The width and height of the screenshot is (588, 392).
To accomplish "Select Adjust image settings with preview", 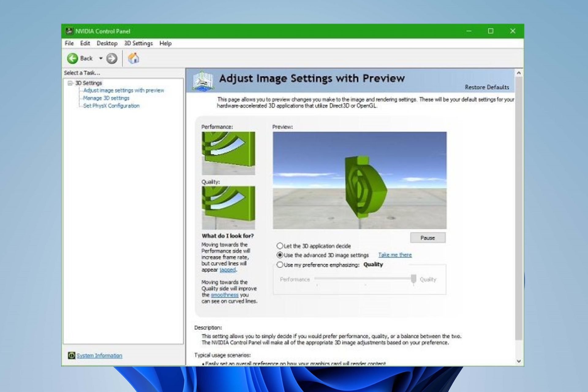I will point(124,90).
